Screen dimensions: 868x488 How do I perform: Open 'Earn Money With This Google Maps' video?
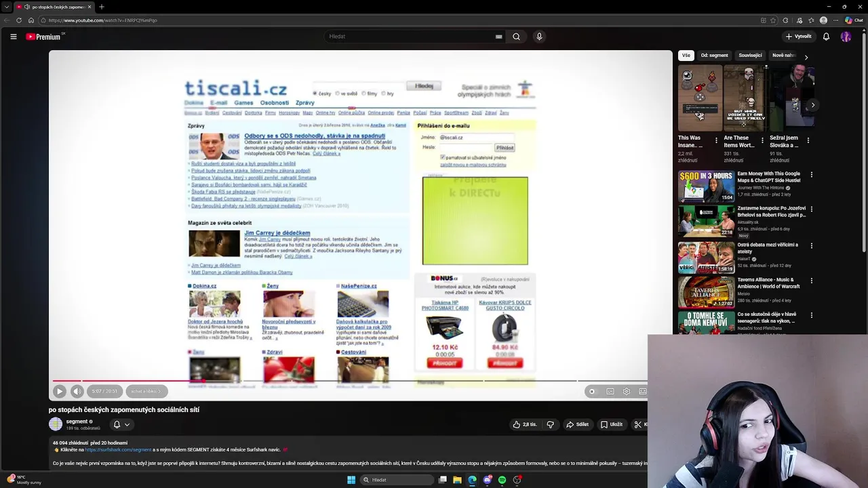click(706, 186)
